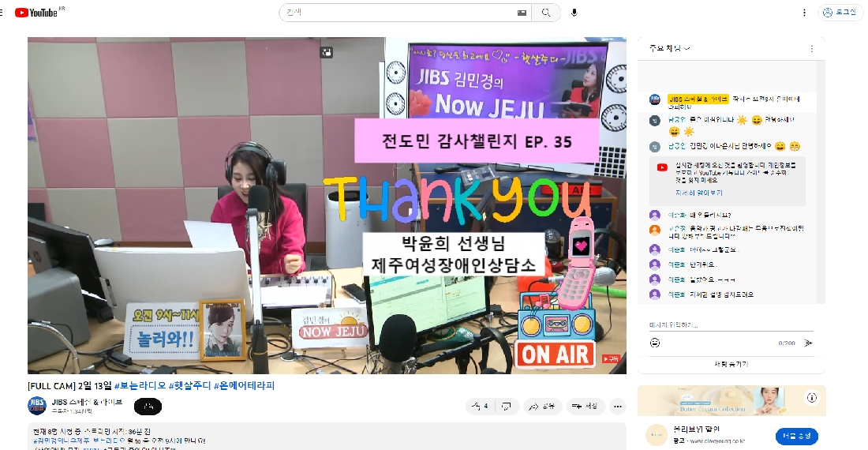Open the Butter Cream Collection ad banner

point(731,401)
